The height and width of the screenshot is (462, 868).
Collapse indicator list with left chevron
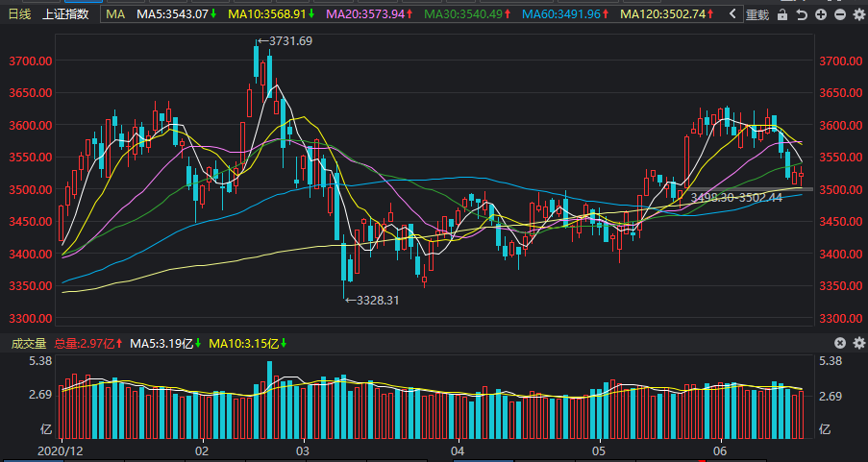tap(732, 14)
